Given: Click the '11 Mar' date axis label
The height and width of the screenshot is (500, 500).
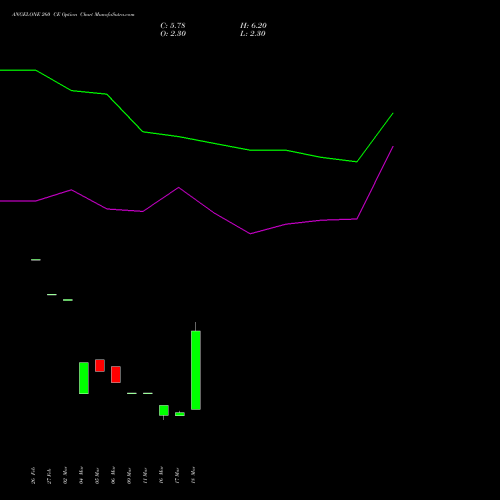Looking at the screenshot, I should (145, 475).
